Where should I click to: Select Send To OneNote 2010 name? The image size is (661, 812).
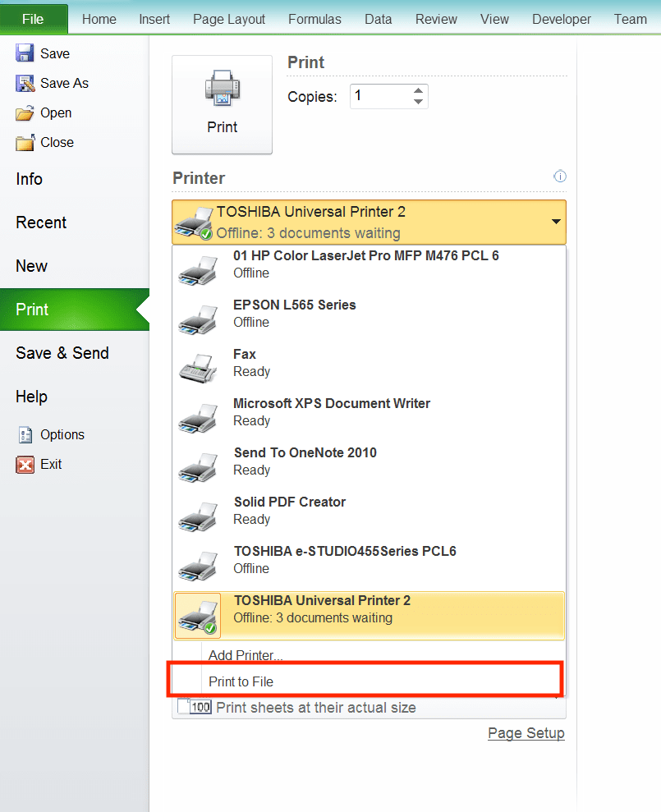[305, 452]
